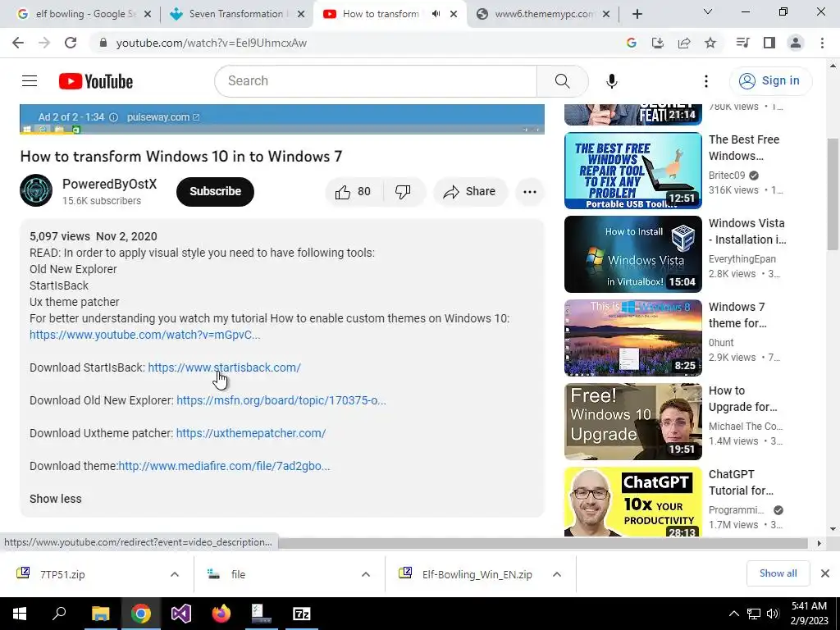Subscribe to PoweredByOstX
Screen dimensions: 840x630
click(215, 191)
